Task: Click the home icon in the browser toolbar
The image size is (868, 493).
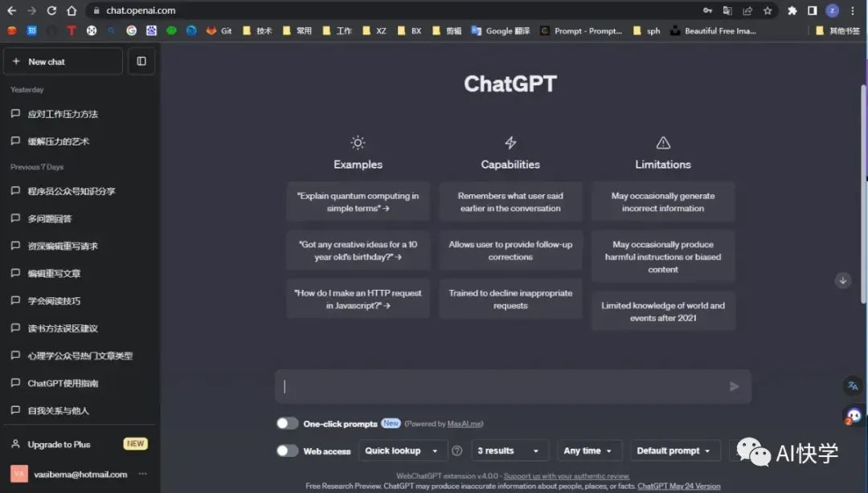Action: pos(71,11)
